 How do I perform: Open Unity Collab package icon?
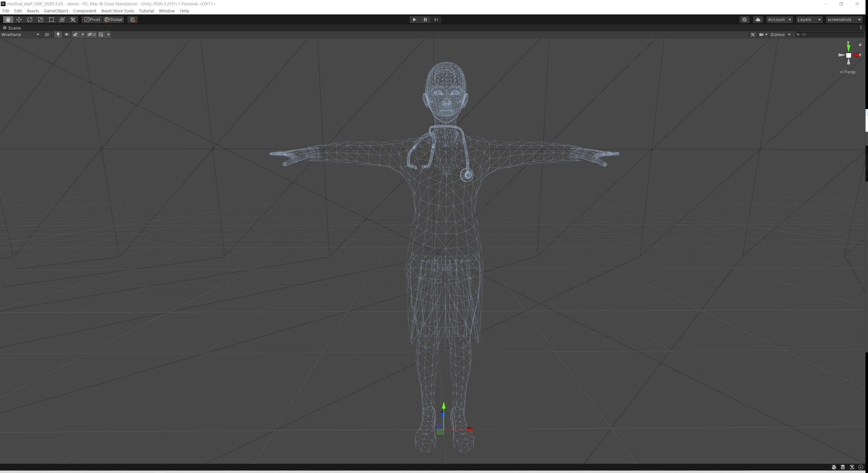744,20
